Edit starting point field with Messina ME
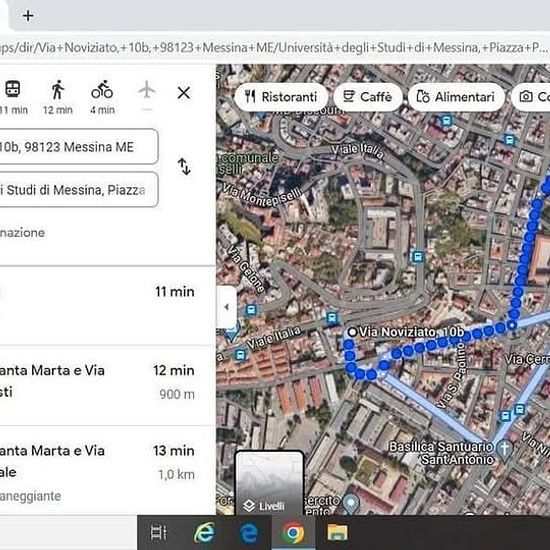Viewport: 550px width, 550px height. (79, 147)
